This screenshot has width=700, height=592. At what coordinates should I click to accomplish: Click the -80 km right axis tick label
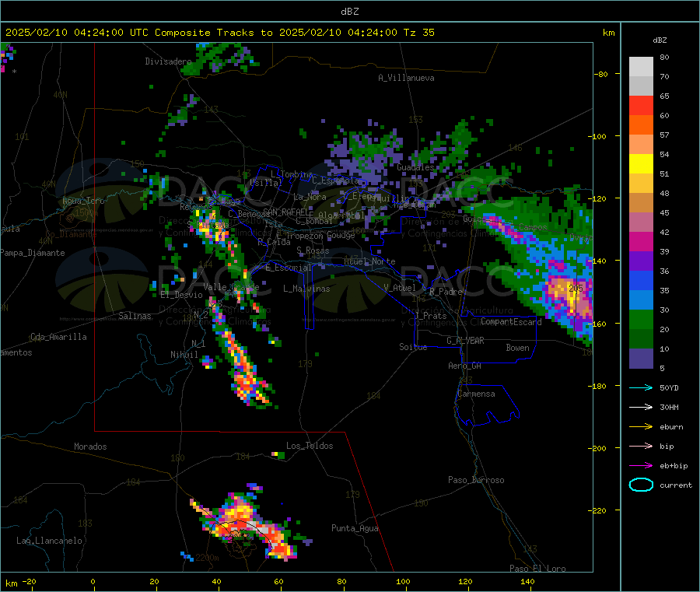coord(601,74)
